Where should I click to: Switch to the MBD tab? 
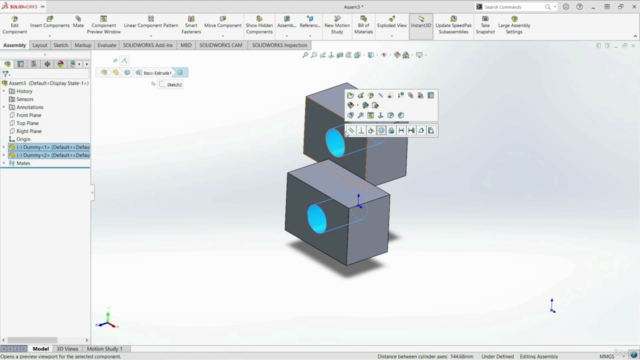click(186, 45)
